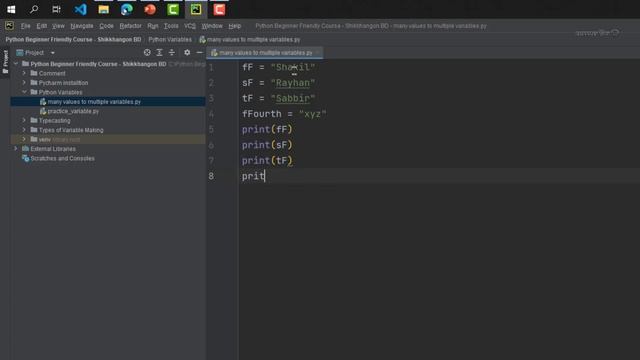
Task: Click the string "Rayhan" in code
Action: pos(293,83)
